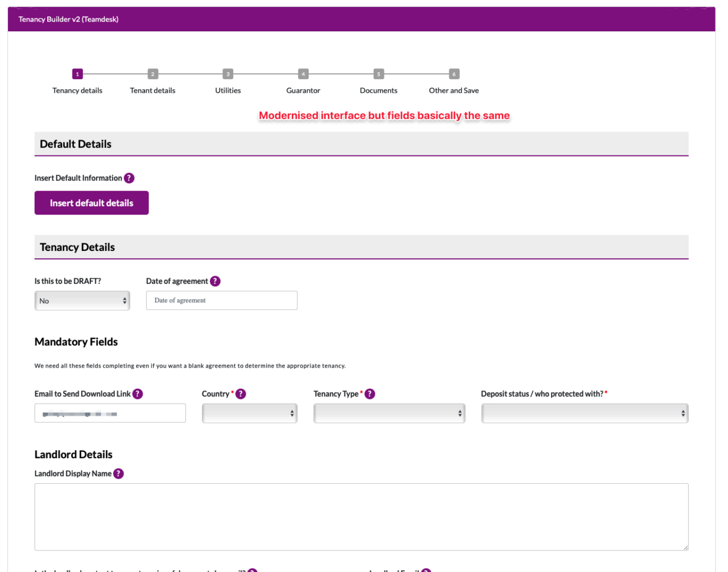
Task: Open the Is this to be DRAFT dropdown
Action: [x=82, y=301]
